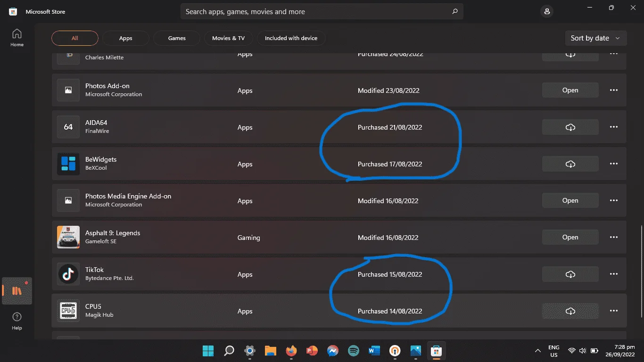Filter the library by Movies & TV
The height and width of the screenshot is (362, 644).
[228, 38]
